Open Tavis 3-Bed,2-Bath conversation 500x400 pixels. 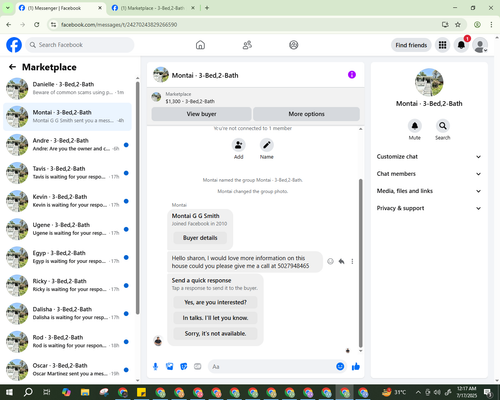(67, 173)
